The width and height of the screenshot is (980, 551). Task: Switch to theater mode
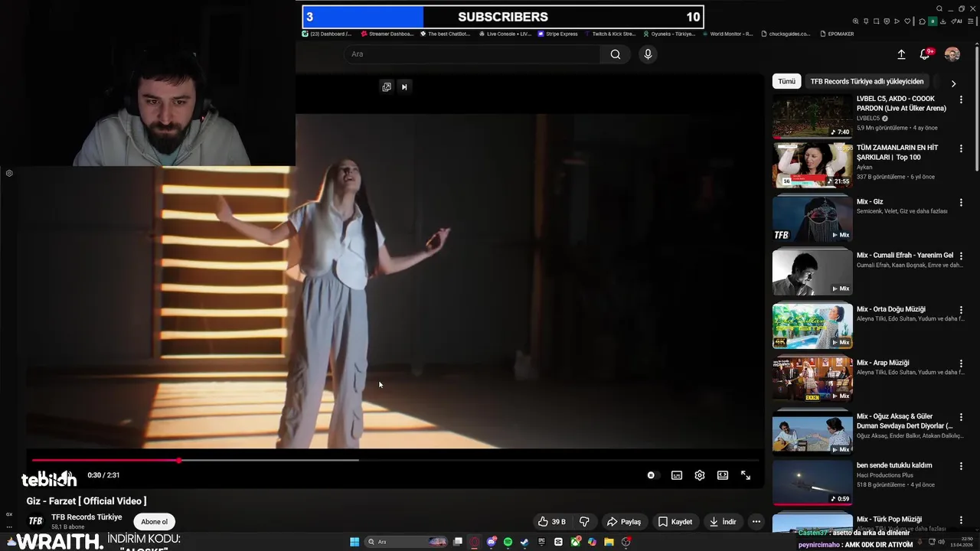(x=723, y=475)
